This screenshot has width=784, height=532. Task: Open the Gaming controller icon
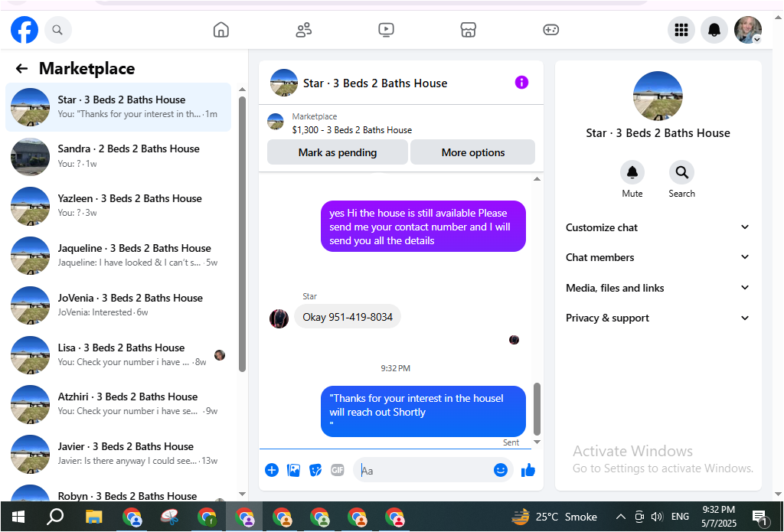[x=550, y=30]
